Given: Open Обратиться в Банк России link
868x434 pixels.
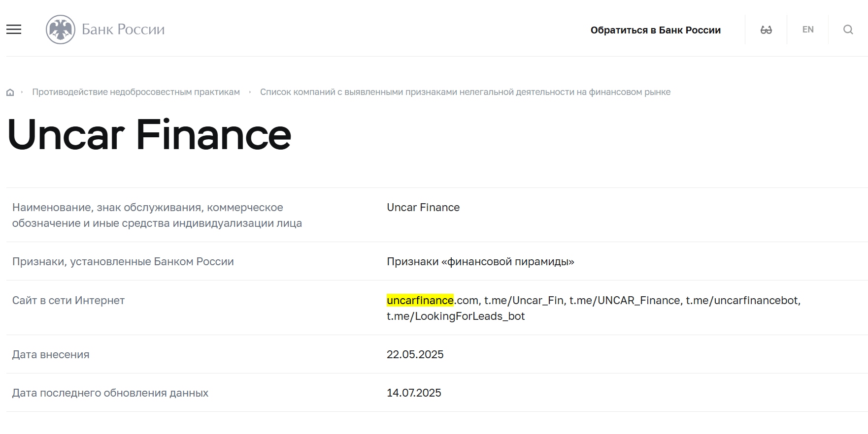Looking at the screenshot, I should (x=656, y=30).
